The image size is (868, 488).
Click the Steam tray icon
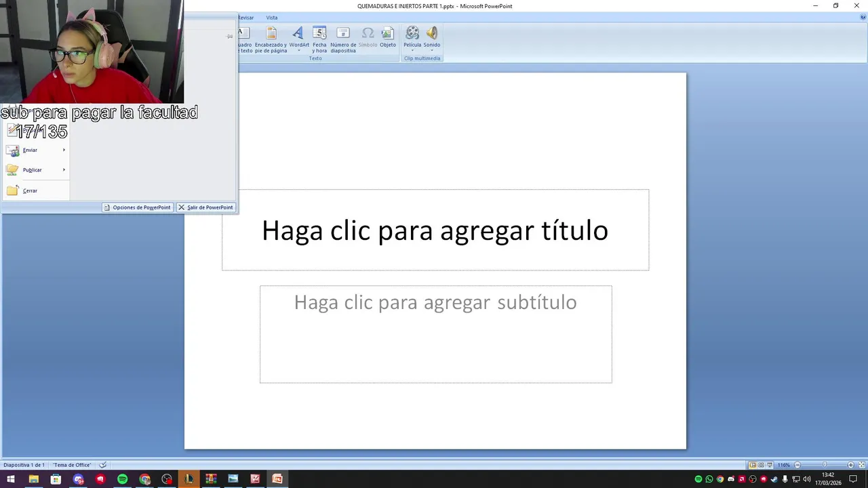(x=774, y=479)
